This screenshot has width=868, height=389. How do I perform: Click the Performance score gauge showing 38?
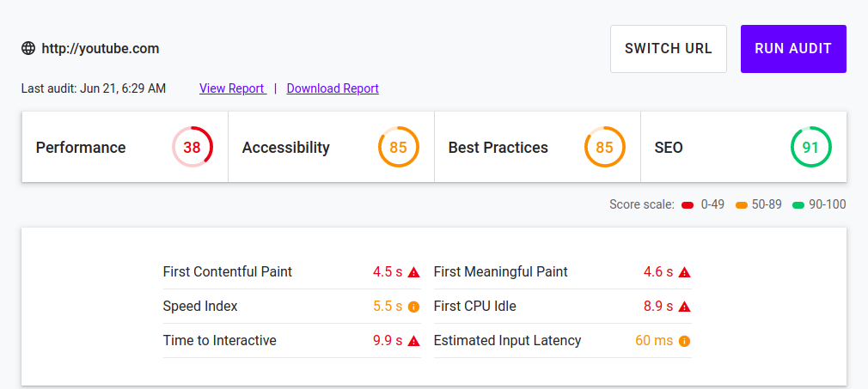coord(192,148)
